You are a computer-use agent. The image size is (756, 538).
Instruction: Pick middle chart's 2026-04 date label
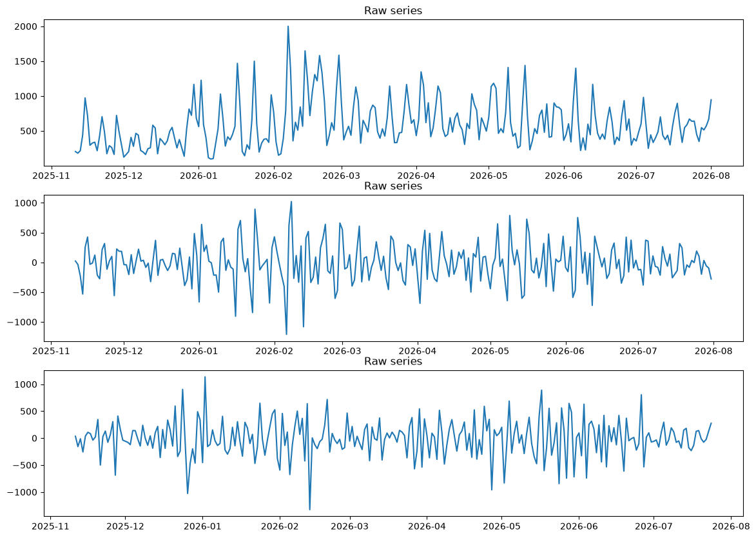417,351
